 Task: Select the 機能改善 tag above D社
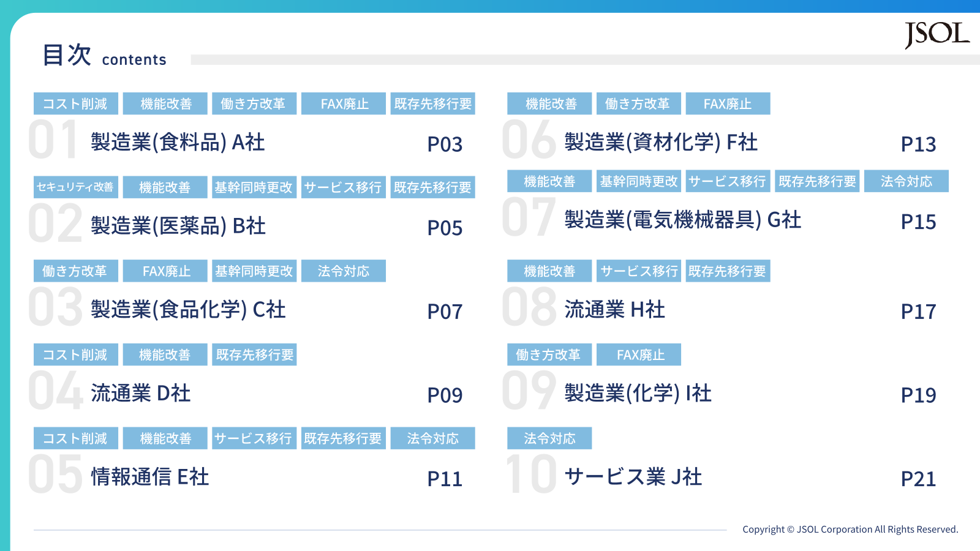pos(165,354)
